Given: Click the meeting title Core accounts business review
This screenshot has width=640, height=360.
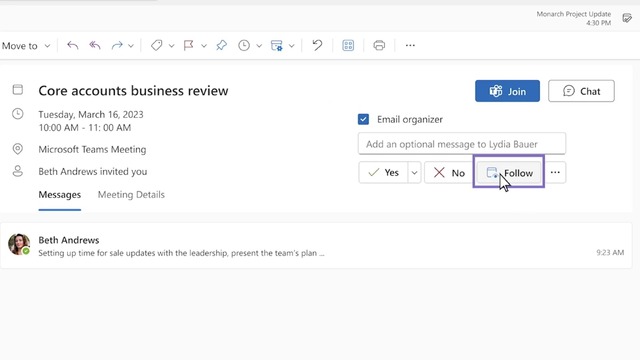Looking at the screenshot, I should (133, 91).
